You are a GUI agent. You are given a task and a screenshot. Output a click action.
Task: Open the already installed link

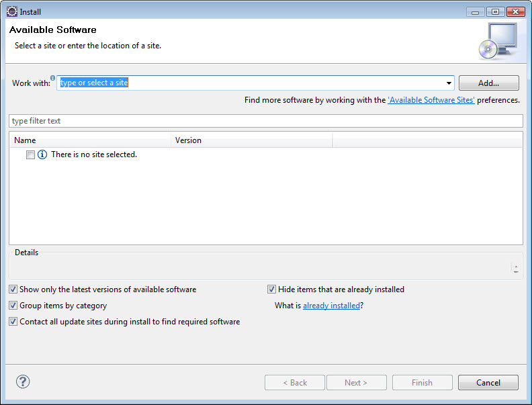pos(331,306)
